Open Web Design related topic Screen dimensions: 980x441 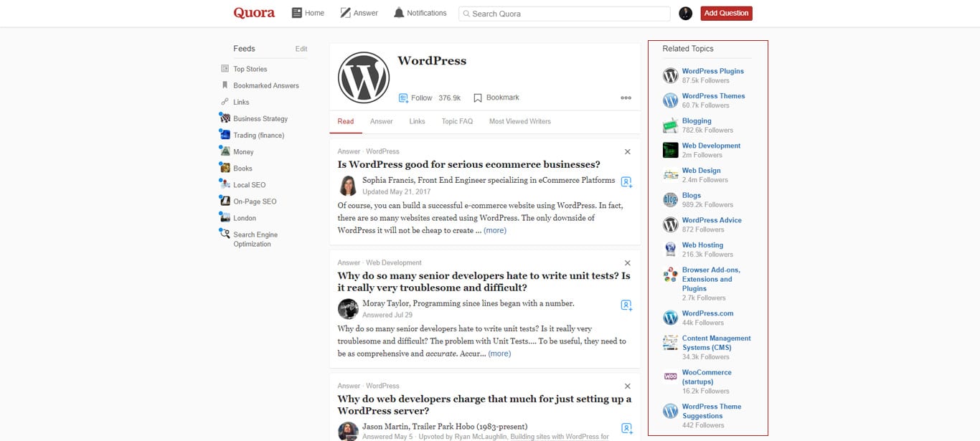point(701,171)
